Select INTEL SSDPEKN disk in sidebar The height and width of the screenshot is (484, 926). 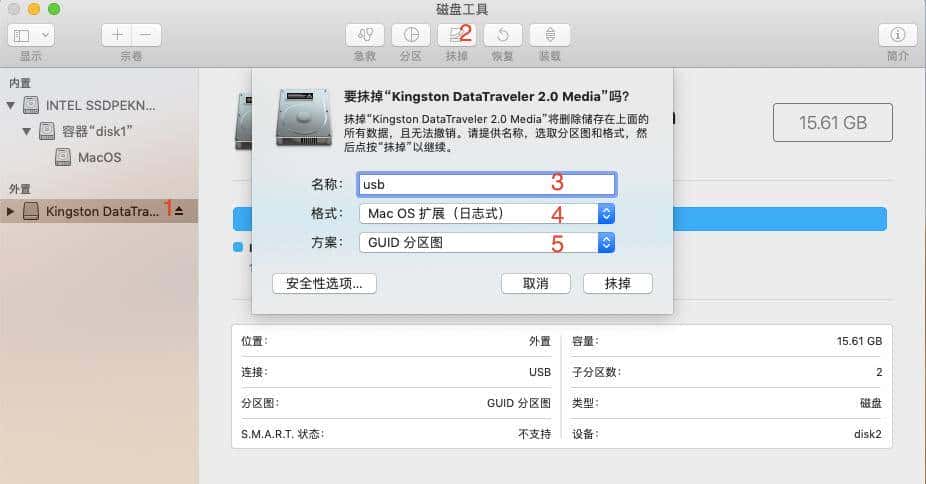(99, 106)
